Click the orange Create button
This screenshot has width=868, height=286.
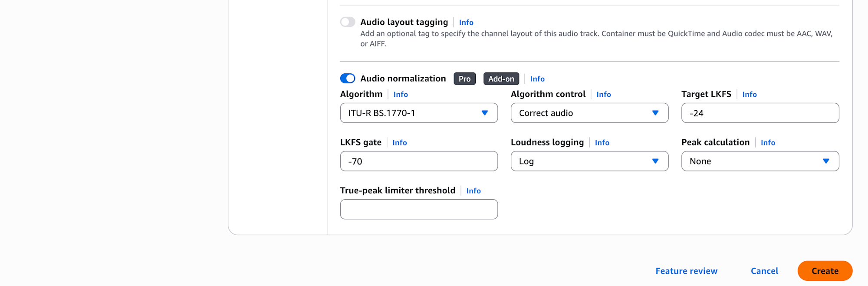pyautogui.click(x=825, y=271)
